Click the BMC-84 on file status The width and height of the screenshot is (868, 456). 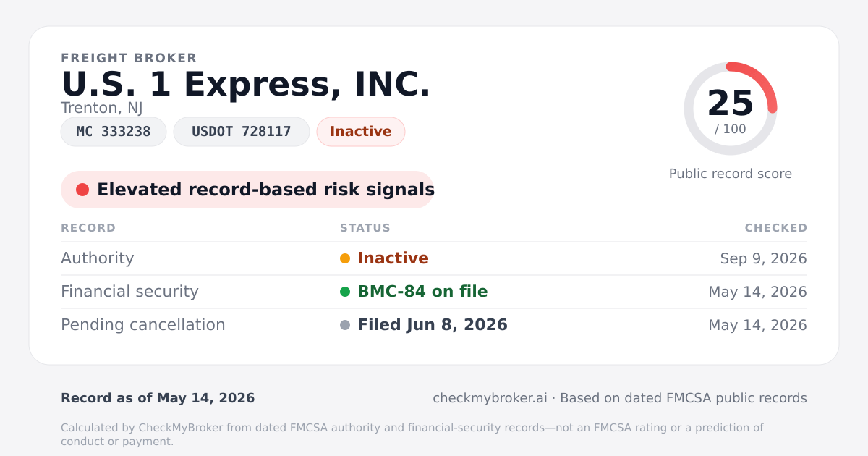[x=422, y=292]
